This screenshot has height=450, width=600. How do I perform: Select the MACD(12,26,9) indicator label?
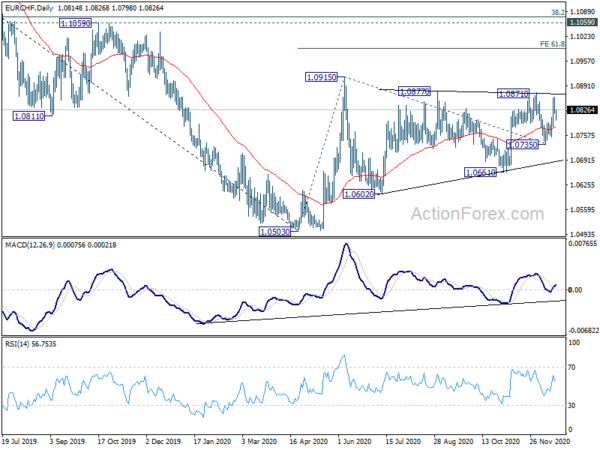point(30,245)
